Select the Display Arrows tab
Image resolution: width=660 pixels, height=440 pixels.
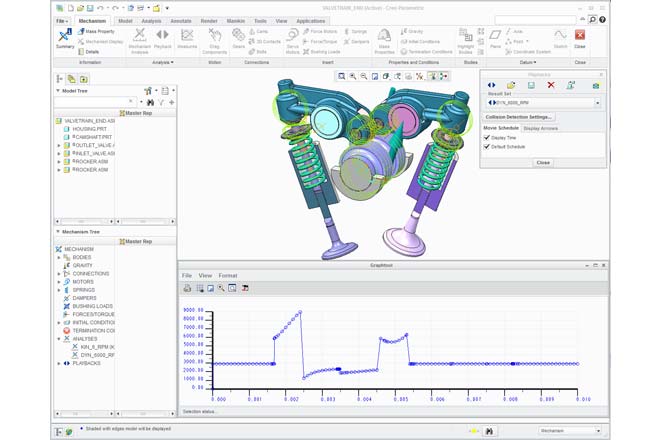(540, 128)
